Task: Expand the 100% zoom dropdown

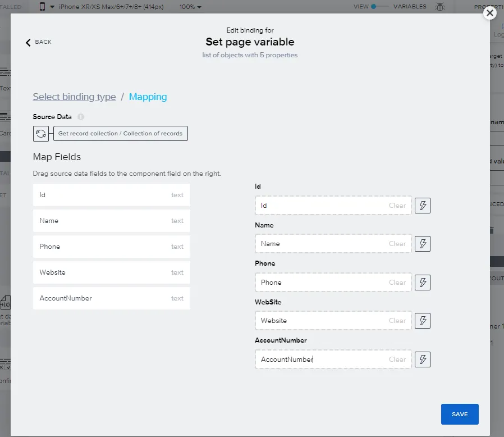Action: pyautogui.click(x=190, y=7)
